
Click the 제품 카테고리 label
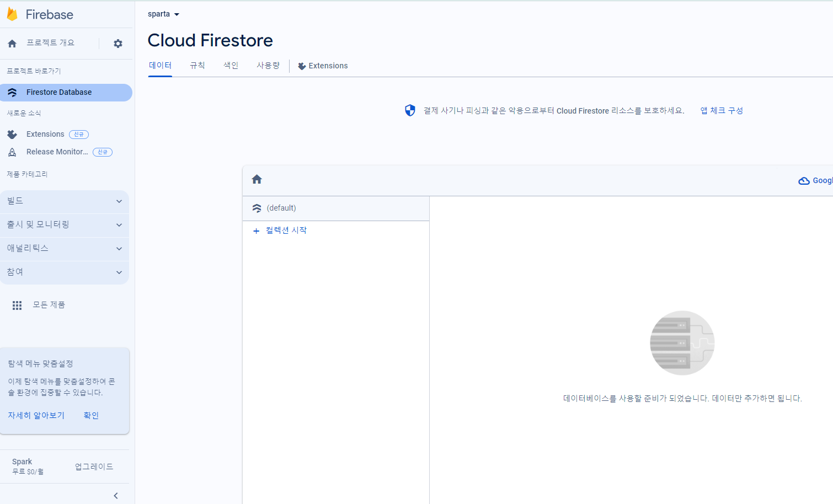point(27,174)
